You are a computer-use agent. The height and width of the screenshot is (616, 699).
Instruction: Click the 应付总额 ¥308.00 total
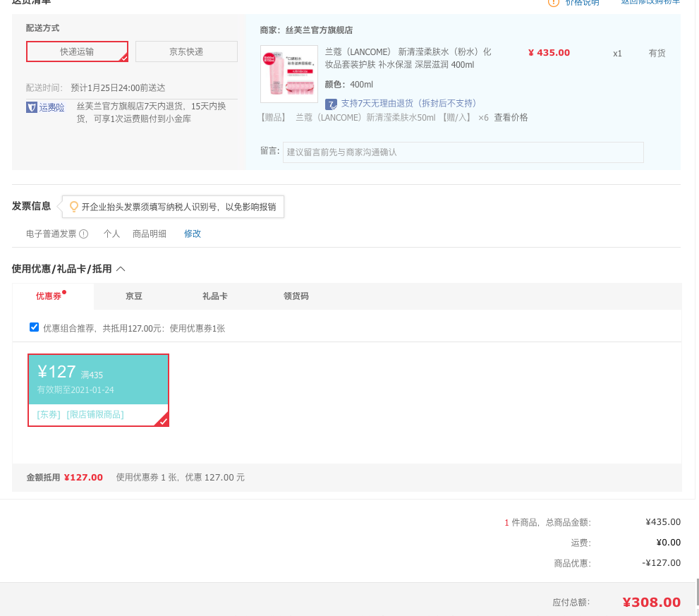[652, 602]
